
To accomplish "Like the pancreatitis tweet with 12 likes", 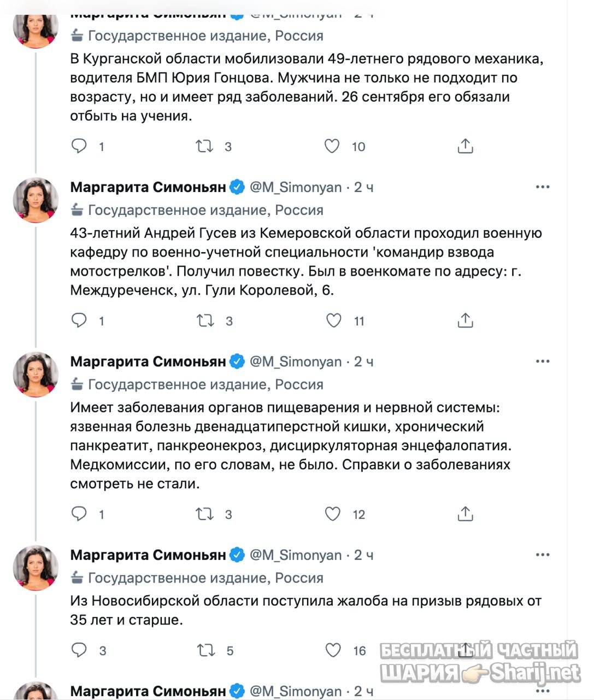I will [x=333, y=514].
